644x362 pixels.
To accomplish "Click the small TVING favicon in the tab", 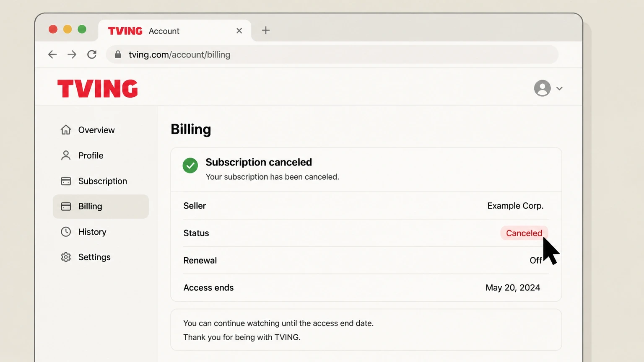I will [125, 31].
